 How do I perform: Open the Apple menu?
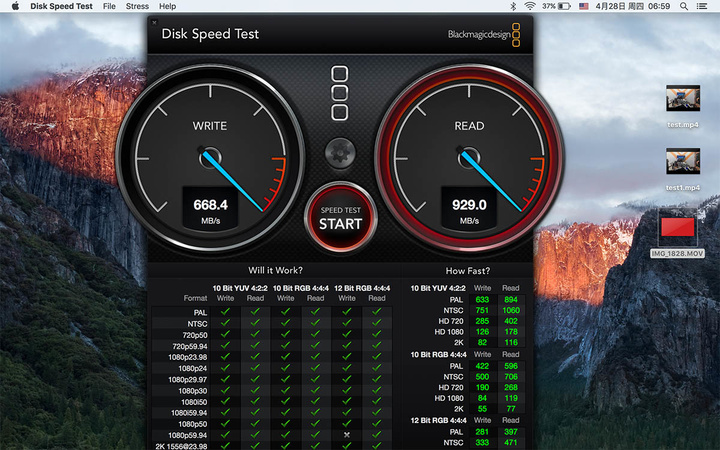15,6
